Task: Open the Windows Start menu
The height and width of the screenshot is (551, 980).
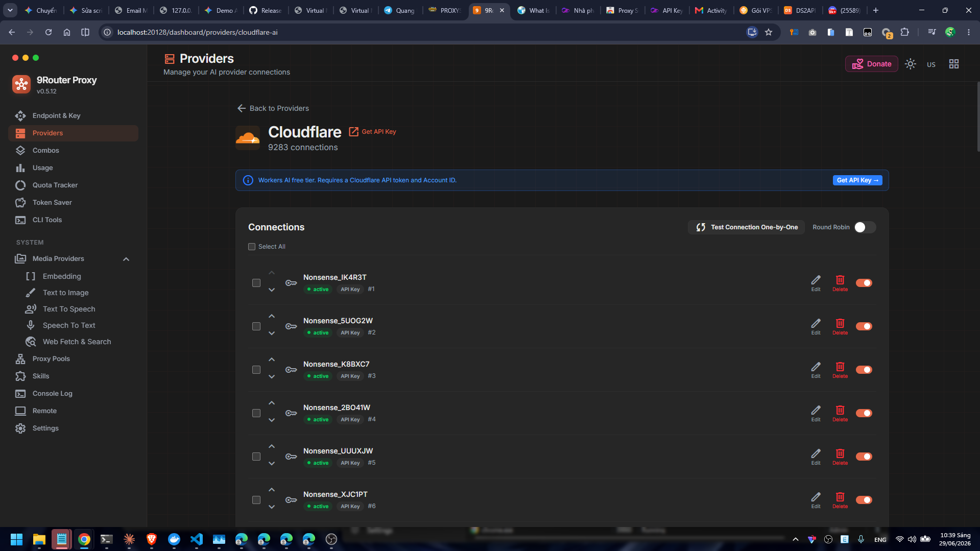Action: [16, 539]
